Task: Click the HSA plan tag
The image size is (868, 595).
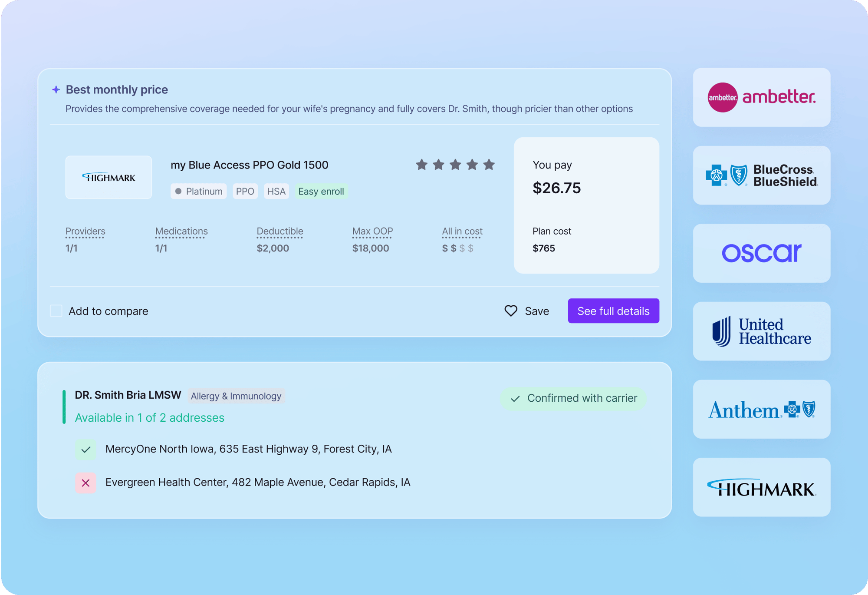Action: (276, 192)
